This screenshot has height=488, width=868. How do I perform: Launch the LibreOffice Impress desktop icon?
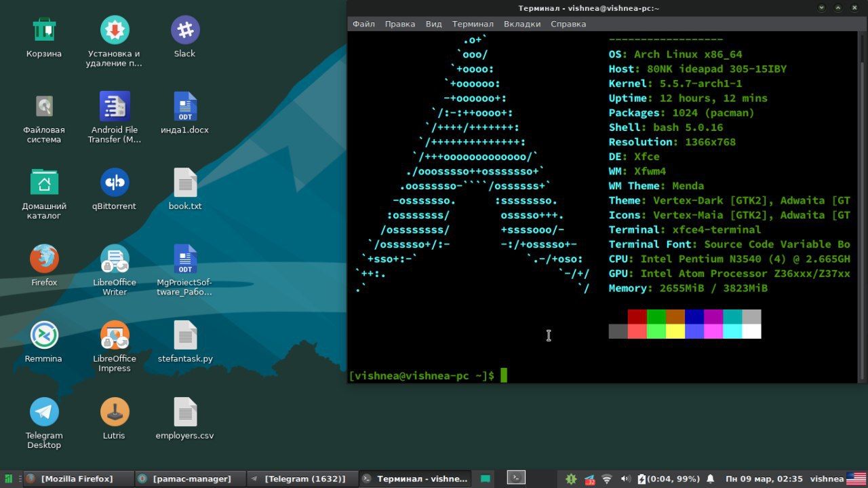tap(114, 335)
